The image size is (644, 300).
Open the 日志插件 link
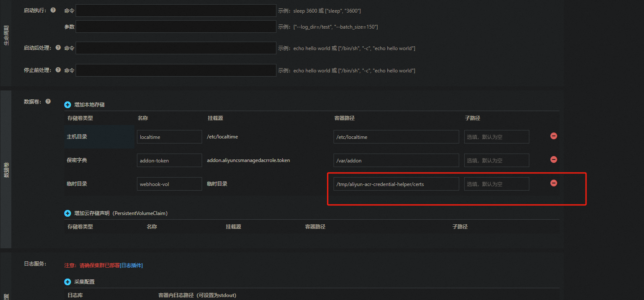coord(131,265)
